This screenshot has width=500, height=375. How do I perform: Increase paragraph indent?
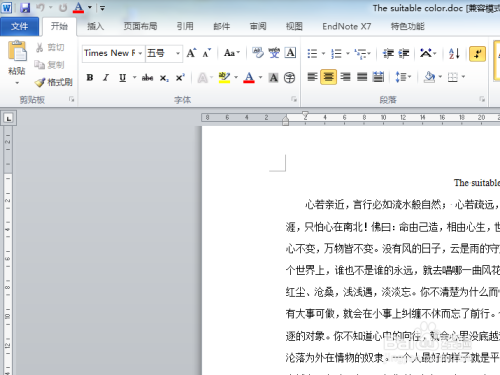404,53
